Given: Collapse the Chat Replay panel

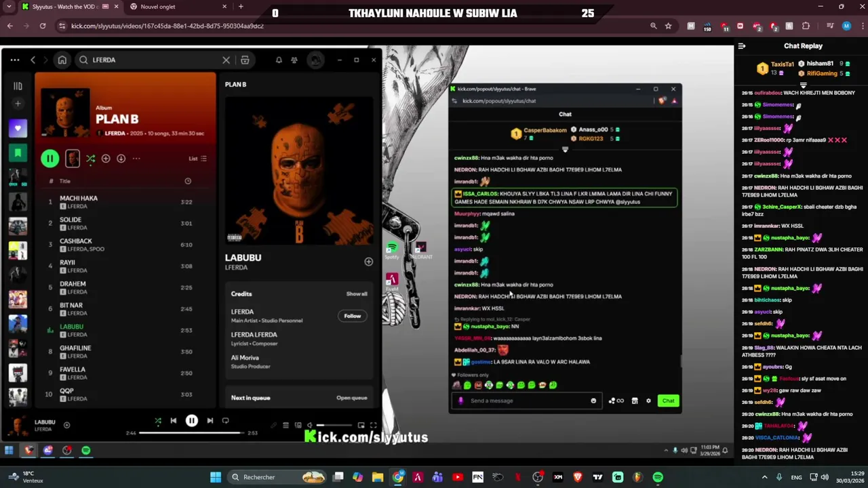Looking at the screenshot, I should coord(742,46).
